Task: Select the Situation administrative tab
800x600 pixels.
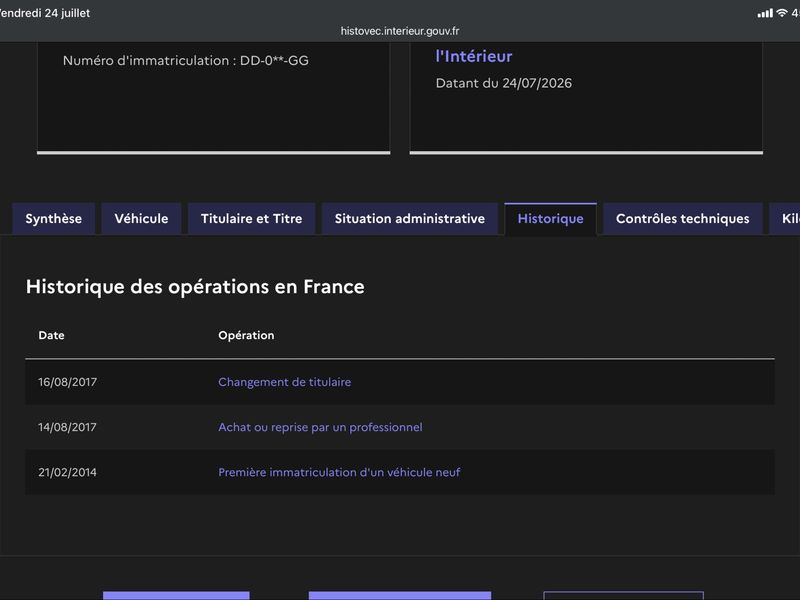Action: point(410,219)
